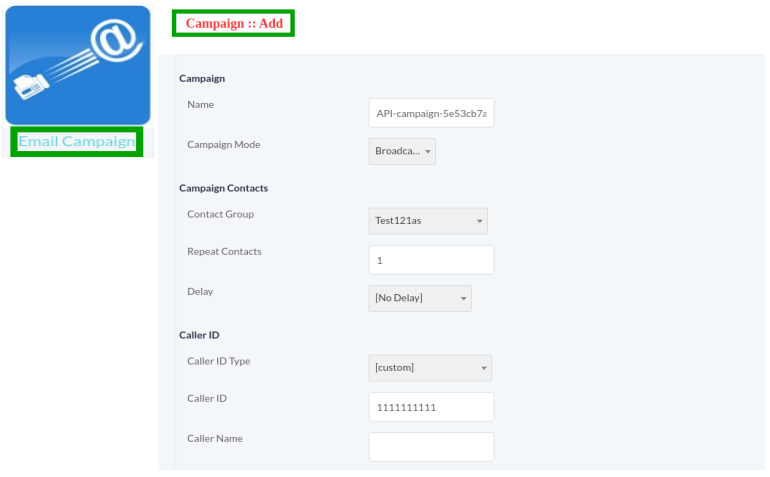Screen dimensions: 770x477
Task: Click the Campaign Mode field label
Action: 223,145
